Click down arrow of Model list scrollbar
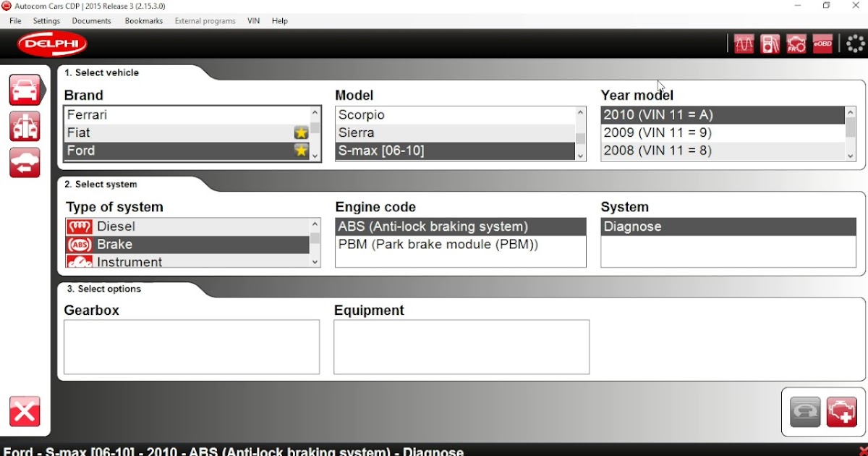 pyautogui.click(x=581, y=155)
